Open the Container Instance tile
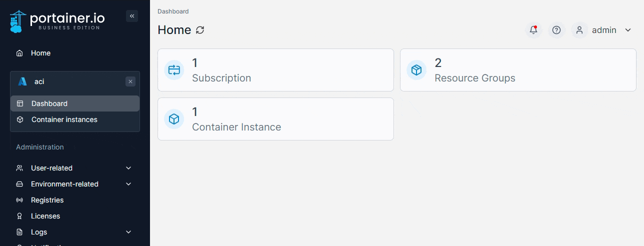The height and width of the screenshot is (246, 644). click(x=275, y=119)
